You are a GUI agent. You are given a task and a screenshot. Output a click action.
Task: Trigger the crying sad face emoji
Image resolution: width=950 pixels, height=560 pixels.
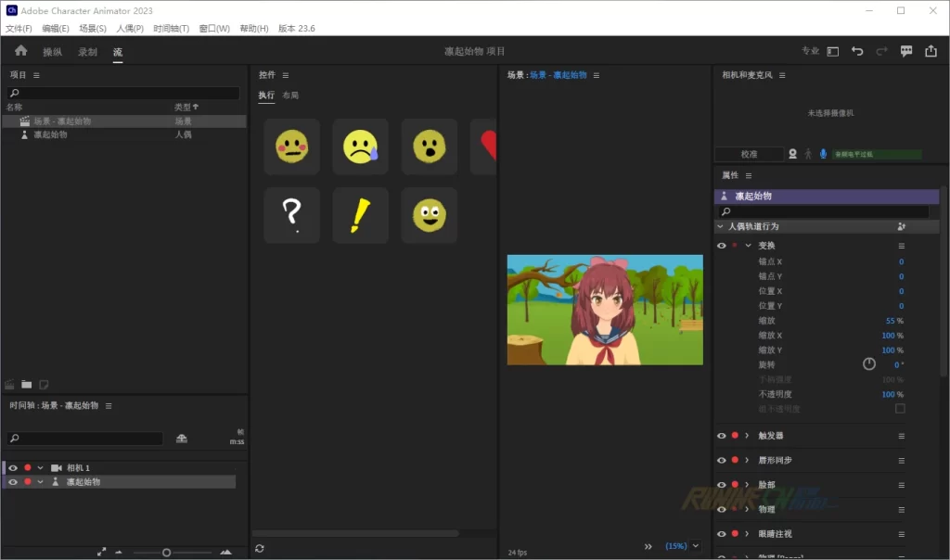tap(360, 146)
